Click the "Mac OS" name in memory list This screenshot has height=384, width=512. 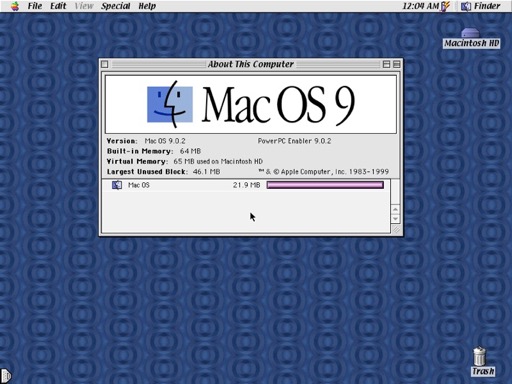[x=139, y=185]
